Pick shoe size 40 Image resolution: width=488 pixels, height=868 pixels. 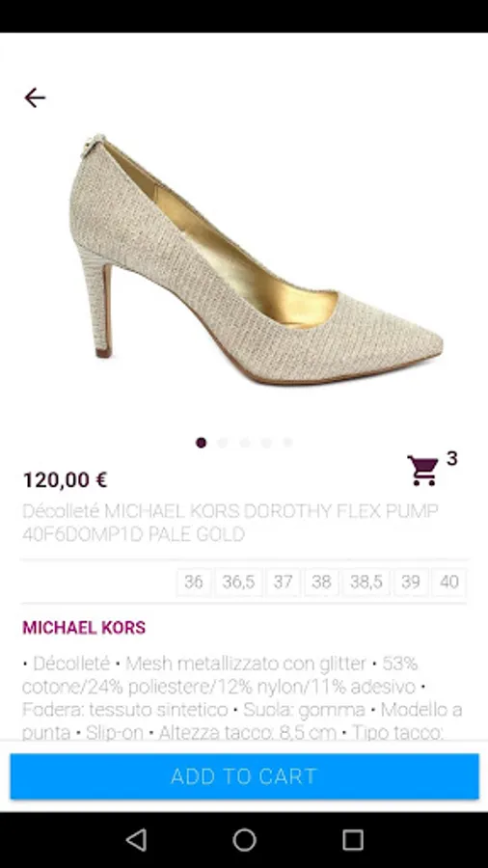tap(449, 582)
